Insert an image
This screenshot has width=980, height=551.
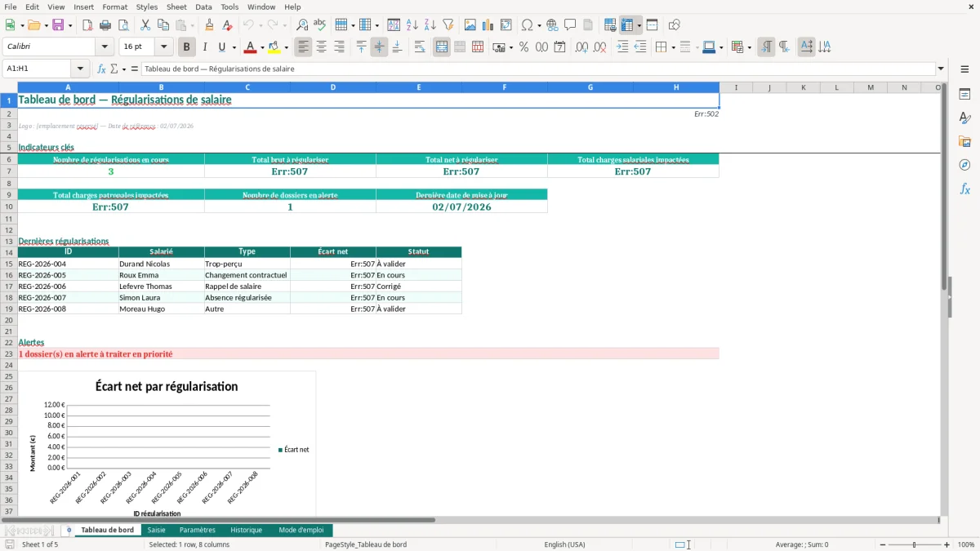pos(470,25)
